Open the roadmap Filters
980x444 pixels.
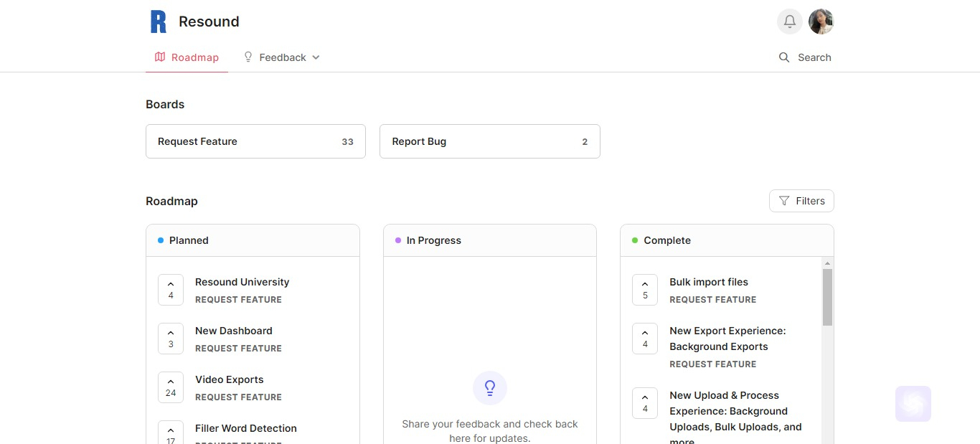[x=801, y=201]
